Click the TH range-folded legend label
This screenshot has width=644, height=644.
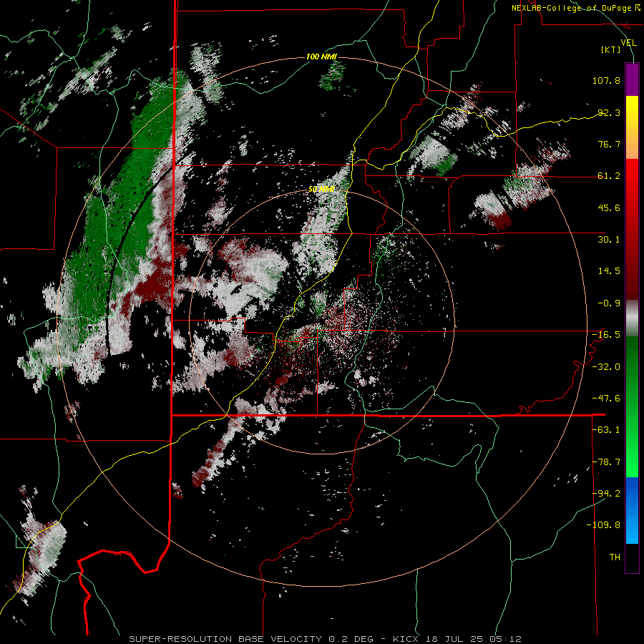pyautogui.click(x=615, y=557)
